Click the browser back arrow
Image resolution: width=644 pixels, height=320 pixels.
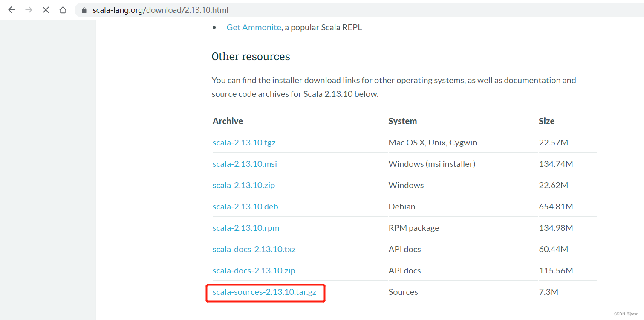coord(12,10)
